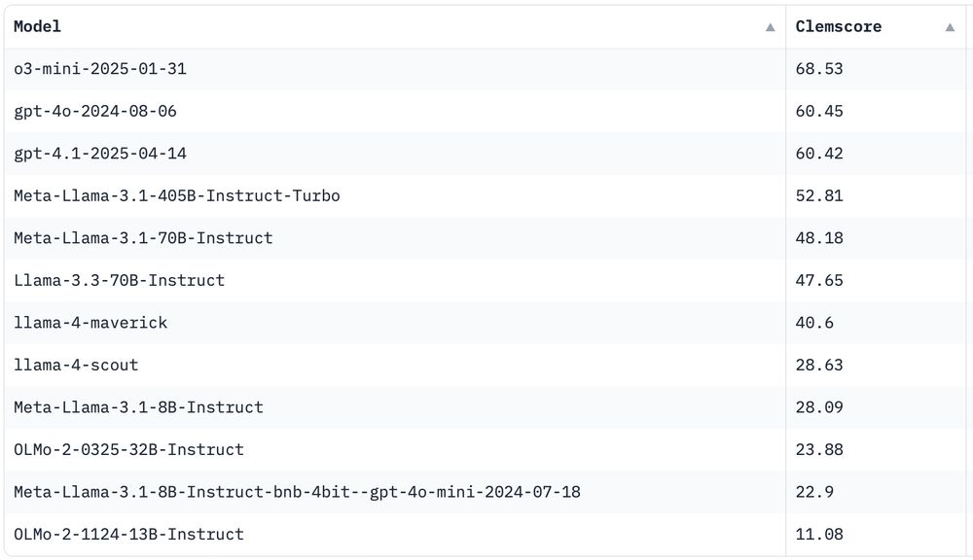Select Meta-Llama-3.1-405B-Instruct-Turbo model cell
Image resolution: width=973 pixels, height=560 pixels.
(x=395, y=196)
